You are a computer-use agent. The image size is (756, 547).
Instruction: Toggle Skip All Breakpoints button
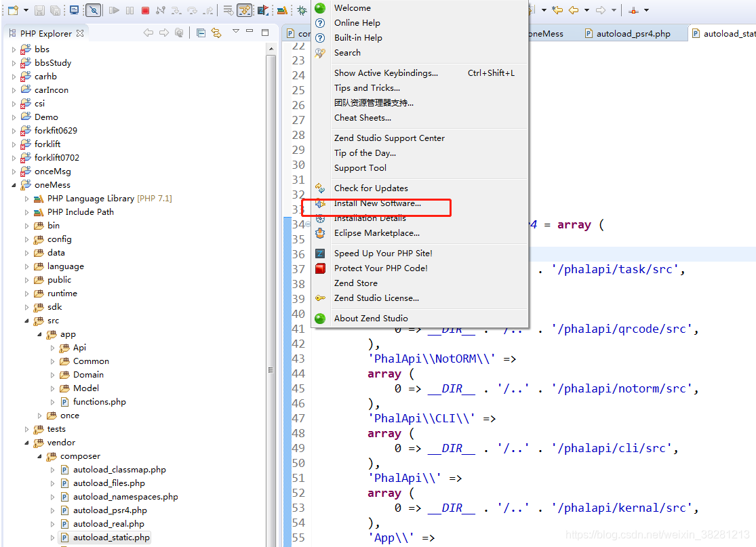pyautogui.click(x=93, y=10)
